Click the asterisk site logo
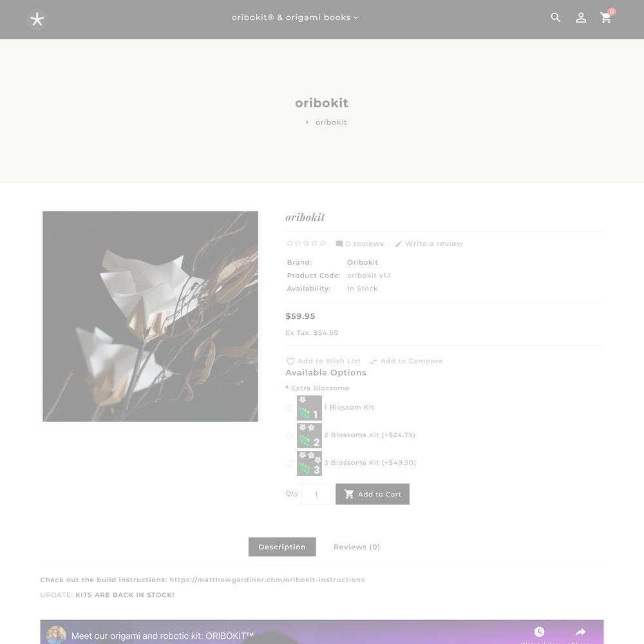Screen dimensions: 644x644 coord(37,19)
